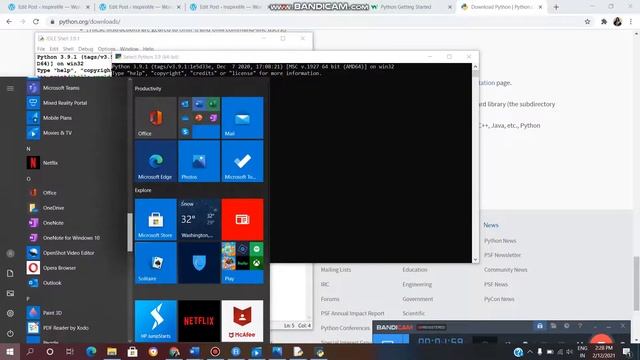
Task: Open the McAfee tile
Action: tap(242, 321)
